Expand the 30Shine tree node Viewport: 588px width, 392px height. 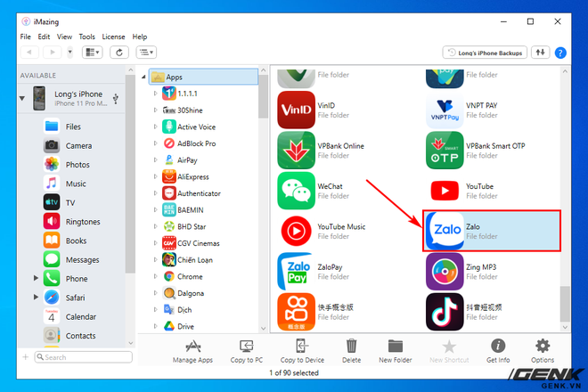155,110
